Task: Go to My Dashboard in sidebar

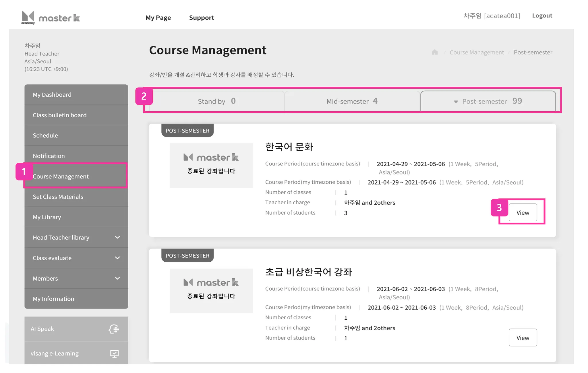Action: point(52,95)
